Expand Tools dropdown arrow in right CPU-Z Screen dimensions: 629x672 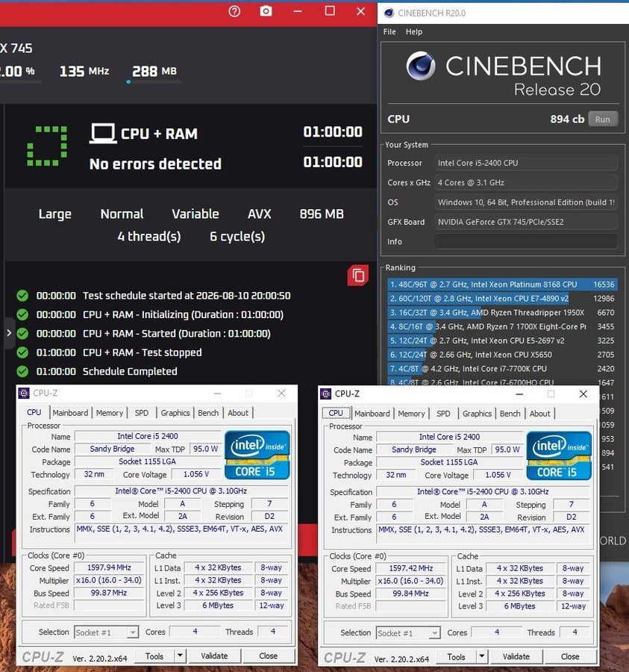[482, 656]
